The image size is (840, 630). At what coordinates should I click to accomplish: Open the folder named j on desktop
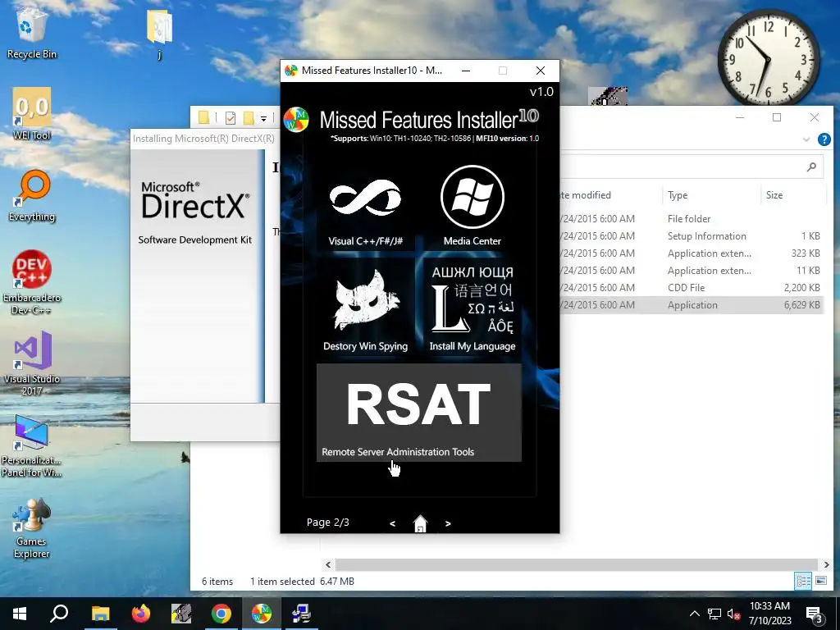click(160, 33)
